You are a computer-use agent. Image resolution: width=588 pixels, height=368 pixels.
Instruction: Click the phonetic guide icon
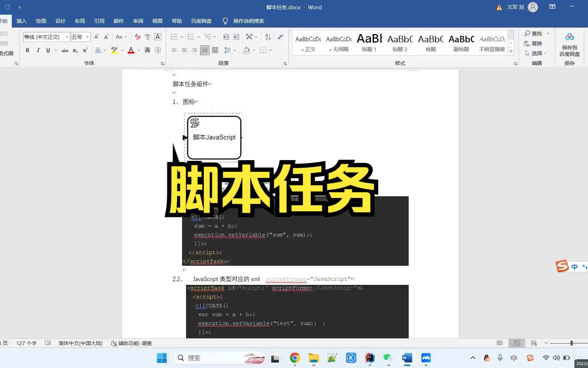click(147, 37)
